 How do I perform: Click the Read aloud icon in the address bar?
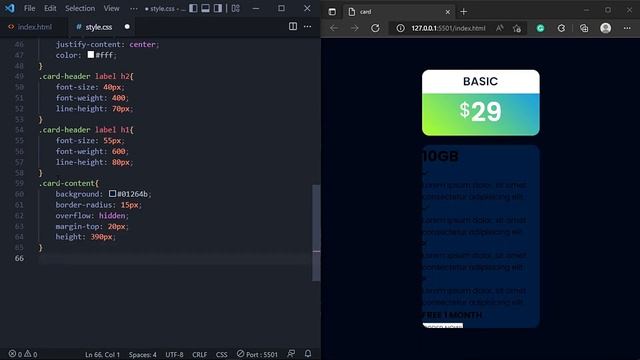[x=500, y=28]
